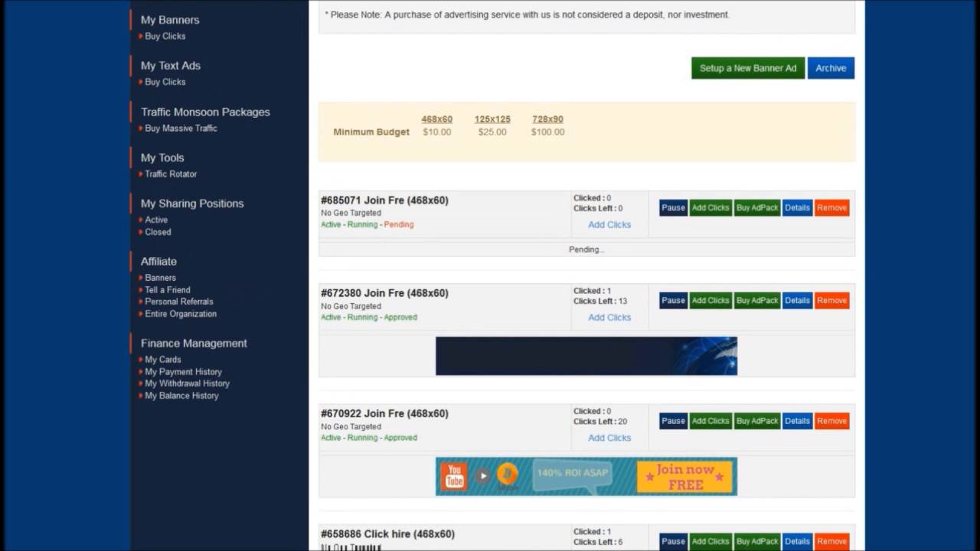View Details of banner #670922
Image resolution: width=980 pixels, height=551 pixels.
tap(797, 421)
